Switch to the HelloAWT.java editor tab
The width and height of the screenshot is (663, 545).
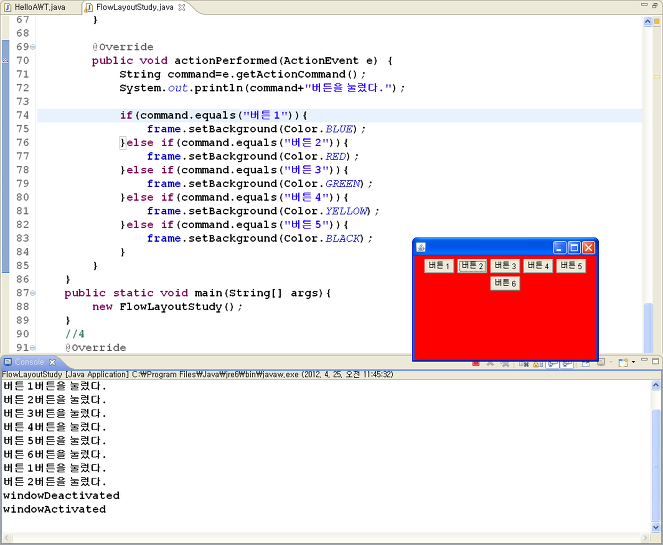click(x=35, y=7)
